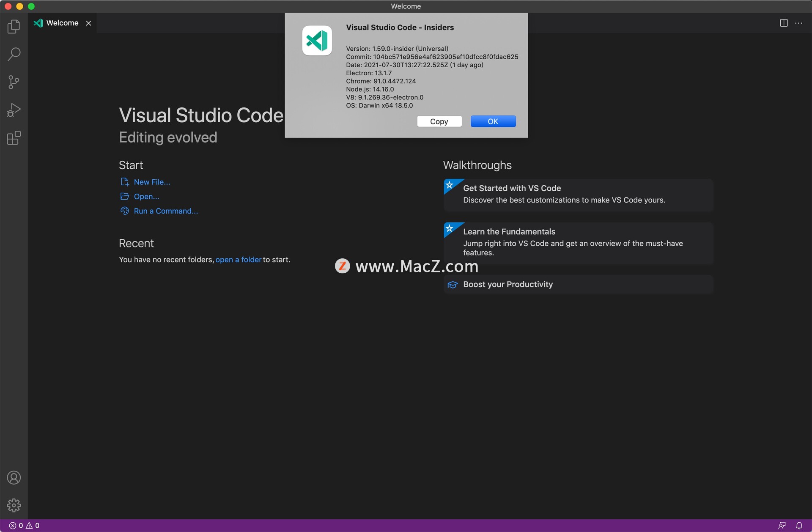Open the Source Control view
The image size is (812, 532).
[14, 82]
